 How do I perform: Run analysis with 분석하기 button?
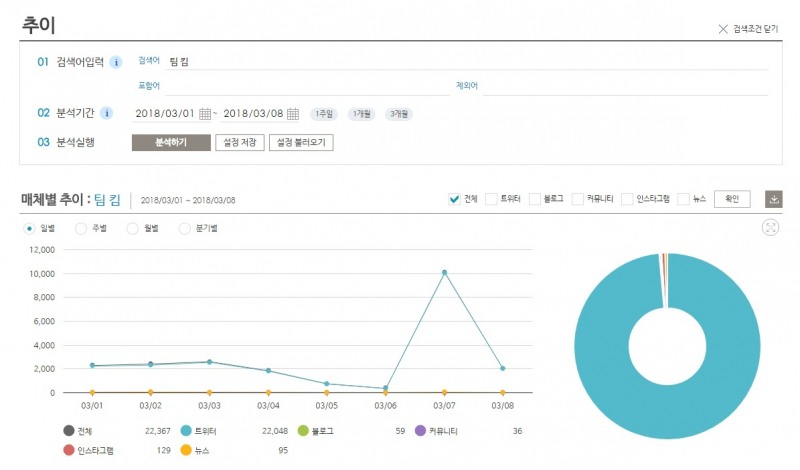(171, 142)
